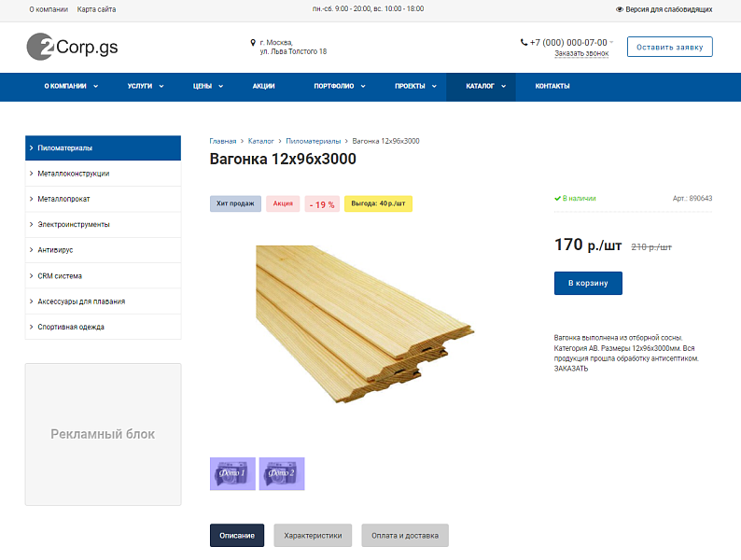Expand the Каталог navigation dropdown
The image size is (741, 560).
tap(485, 87)
